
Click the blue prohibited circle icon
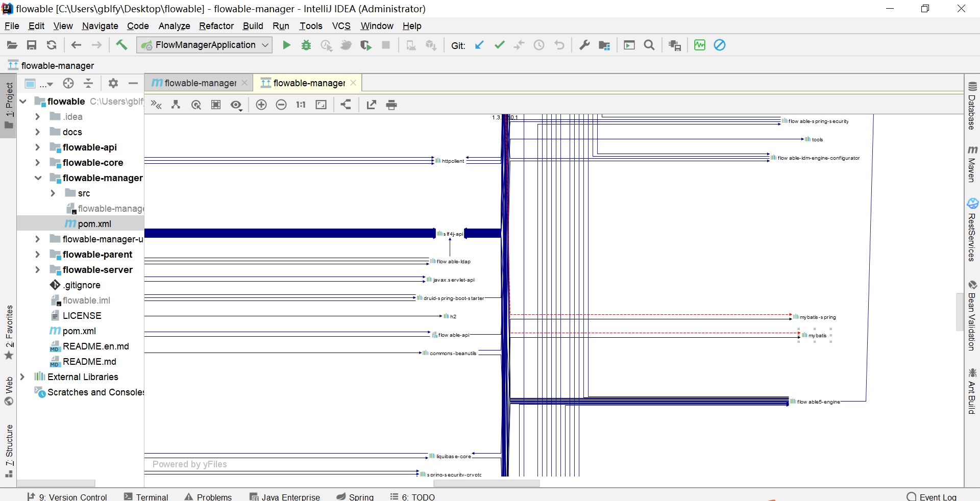tap(720, 45)
